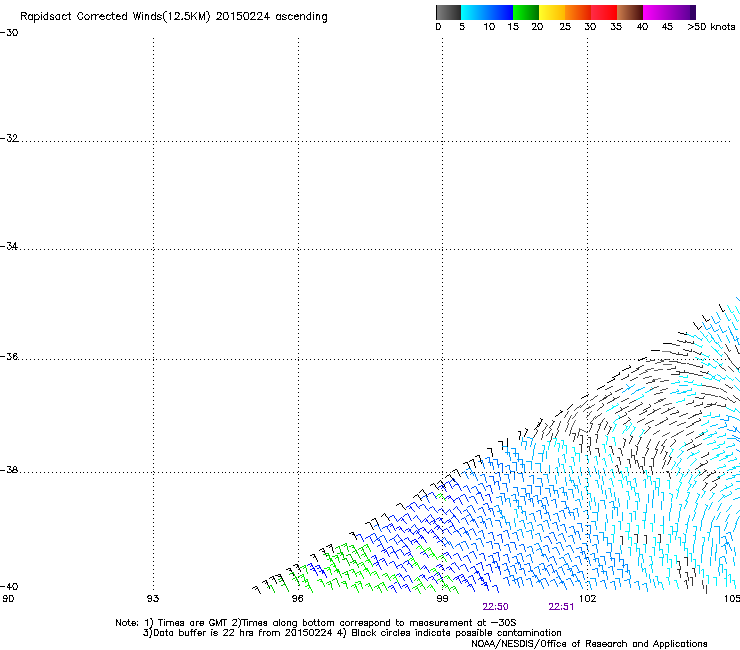The height and width of the screenshot is (650, 740).
Task: Click the cyan-blue 5-15 knots legend segment
Action: 487,12
